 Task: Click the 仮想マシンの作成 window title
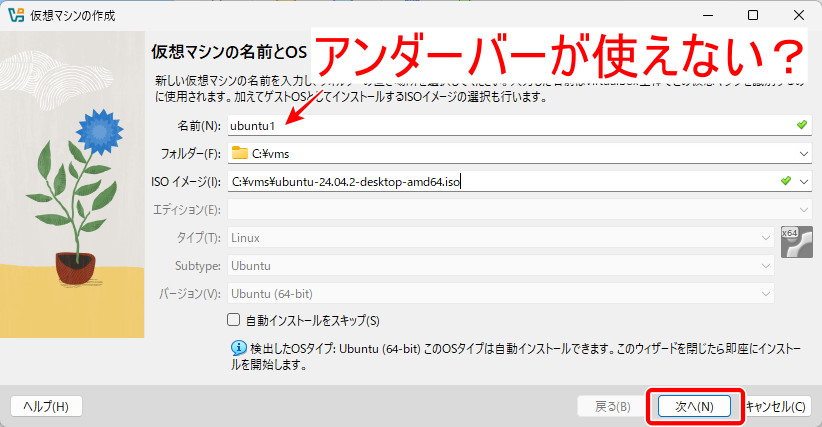[73, 16]
